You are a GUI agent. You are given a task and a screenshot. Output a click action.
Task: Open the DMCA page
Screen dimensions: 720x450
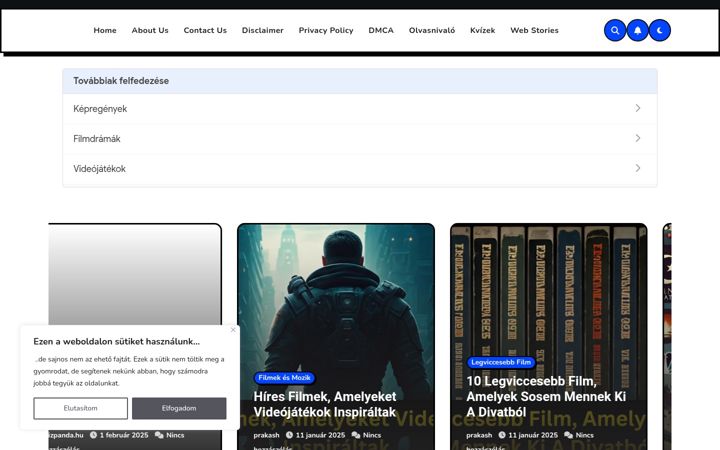click(381, 30)
